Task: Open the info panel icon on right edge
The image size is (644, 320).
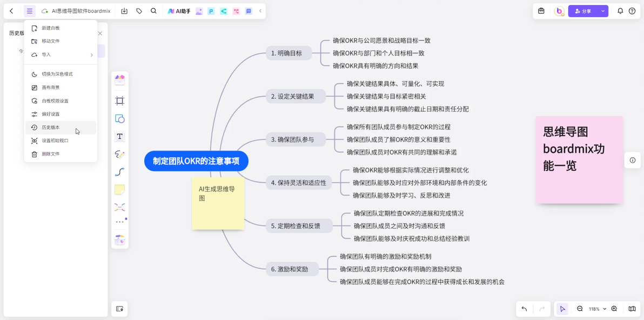Action: pyautogui.click(x=633, y=160)
